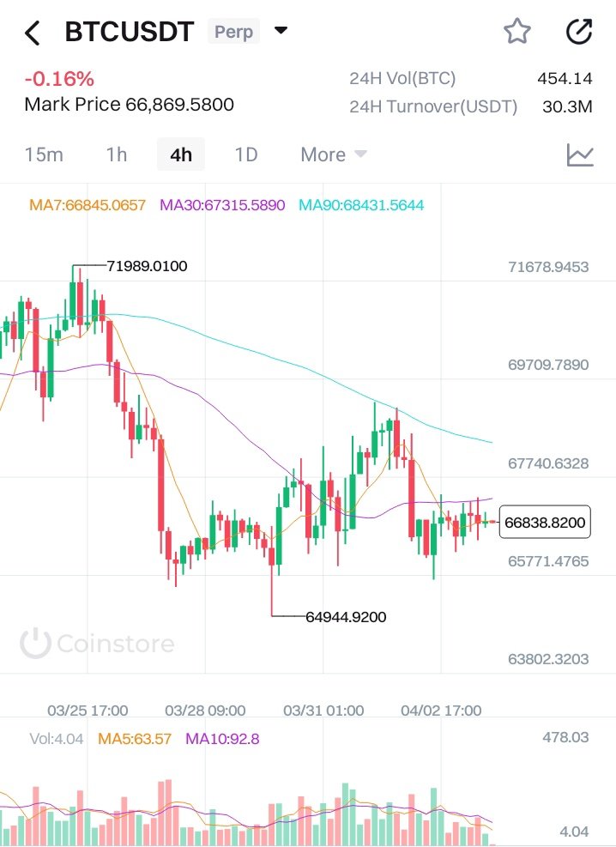The image size is (616, 847).
Task: Tap the Coinstore watermark logo
Action: click(97, 643)
